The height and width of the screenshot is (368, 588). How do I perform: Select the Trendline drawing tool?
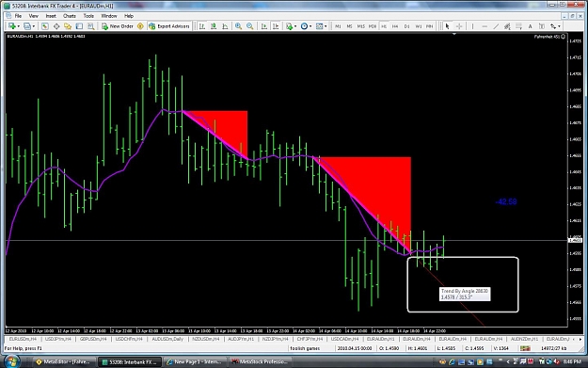pyautogui.click(x=496, y=26)
